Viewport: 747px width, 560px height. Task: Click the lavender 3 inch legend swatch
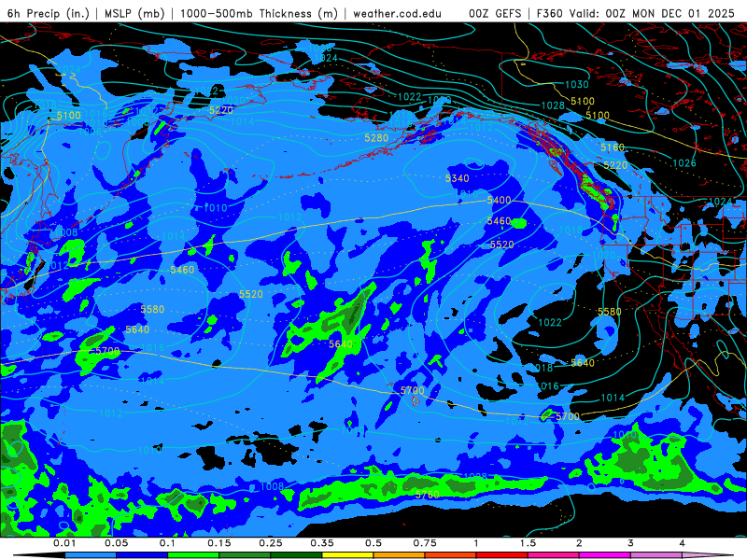point(656,555)
